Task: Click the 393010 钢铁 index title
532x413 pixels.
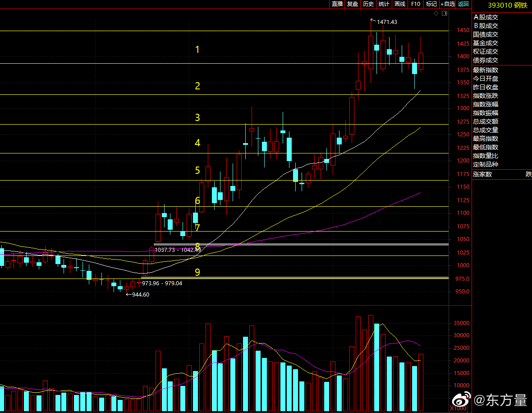Action: [x=508, y=5]
